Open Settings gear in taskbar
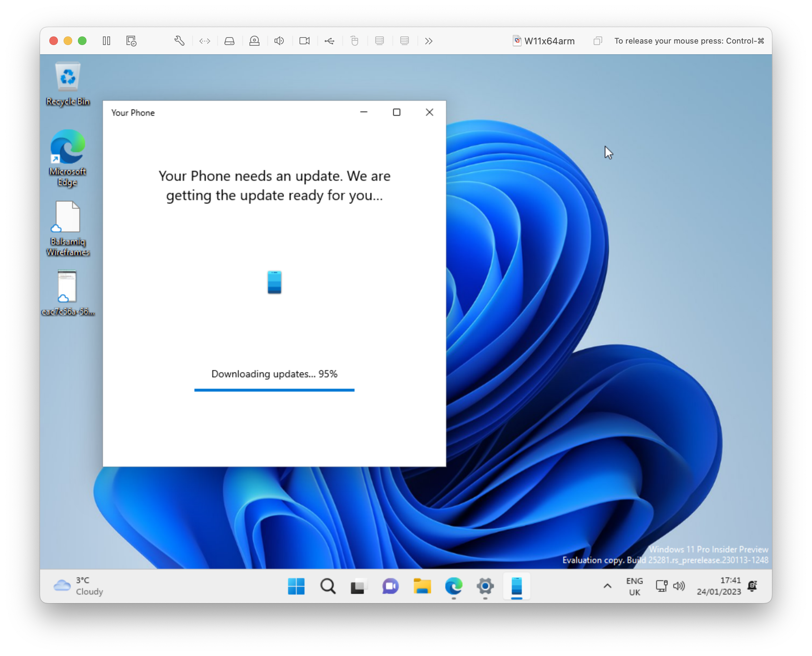Screen dimensions: 812x656 (x=485, y=586)
